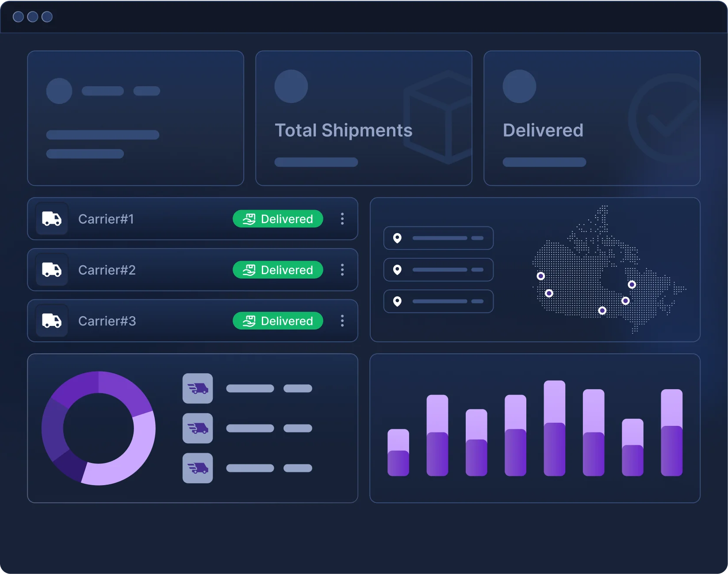Screen dimensions: 728x574
Task: Click the bottom fast-delivery truck icon in donut legend
Action: (198, 468)
